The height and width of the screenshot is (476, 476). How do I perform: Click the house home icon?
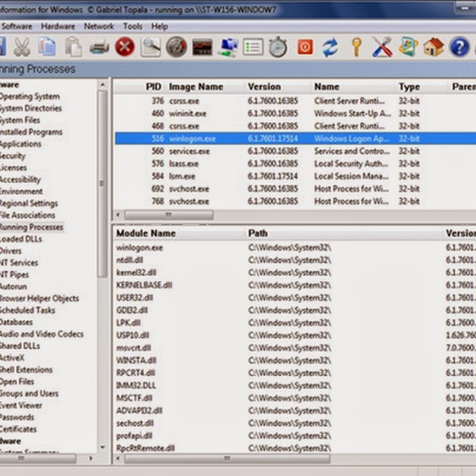click(434, 46)
